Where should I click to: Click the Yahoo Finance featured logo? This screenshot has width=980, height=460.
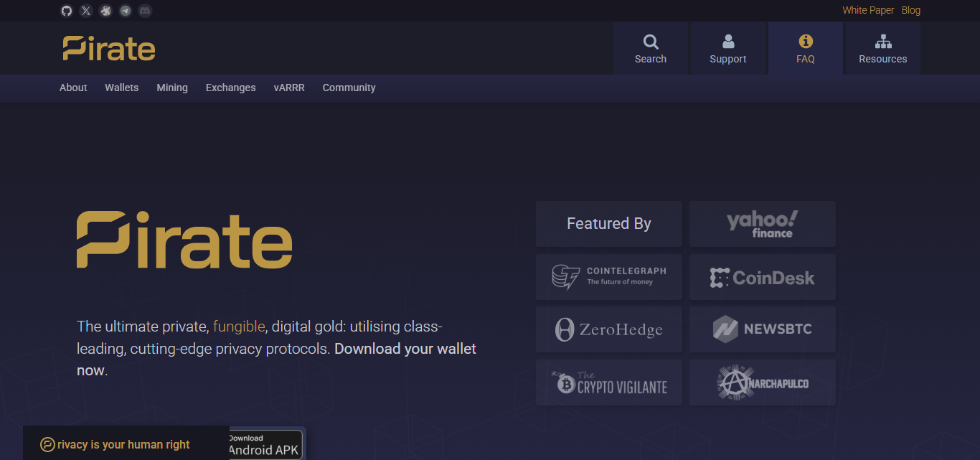pyautogui.click(x=763, y=224)
